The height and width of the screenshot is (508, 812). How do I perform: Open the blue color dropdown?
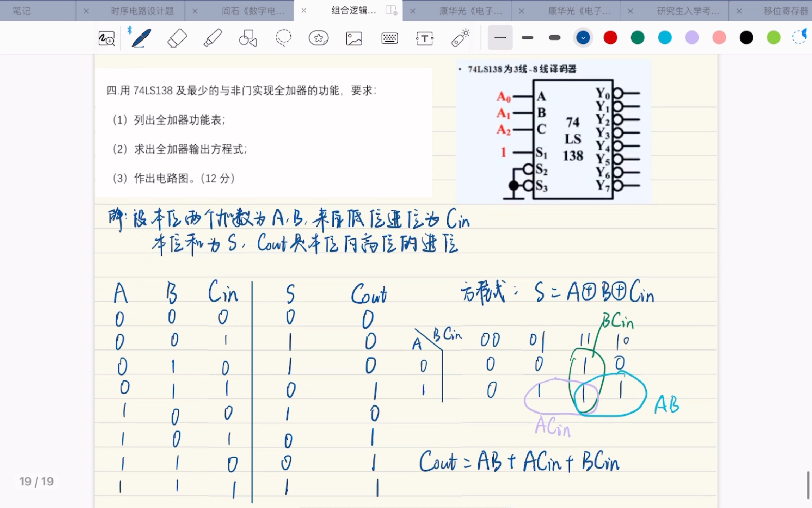(583, 37)
